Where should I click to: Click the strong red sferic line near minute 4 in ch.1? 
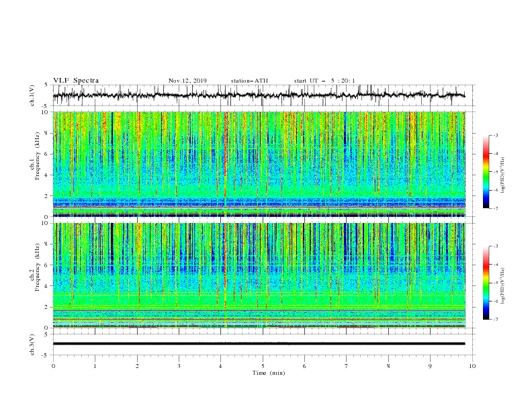pyautogui.click(x=225, y=156)
